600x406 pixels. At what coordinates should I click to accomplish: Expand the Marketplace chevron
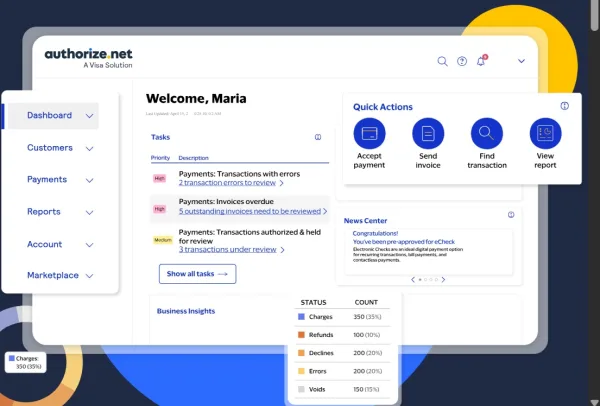click(x=89, y=276)
